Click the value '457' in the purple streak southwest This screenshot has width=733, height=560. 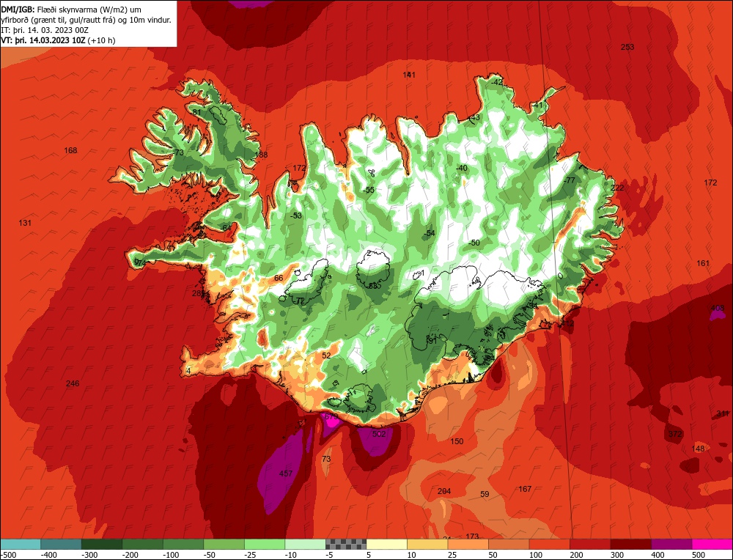pos(286,474)
